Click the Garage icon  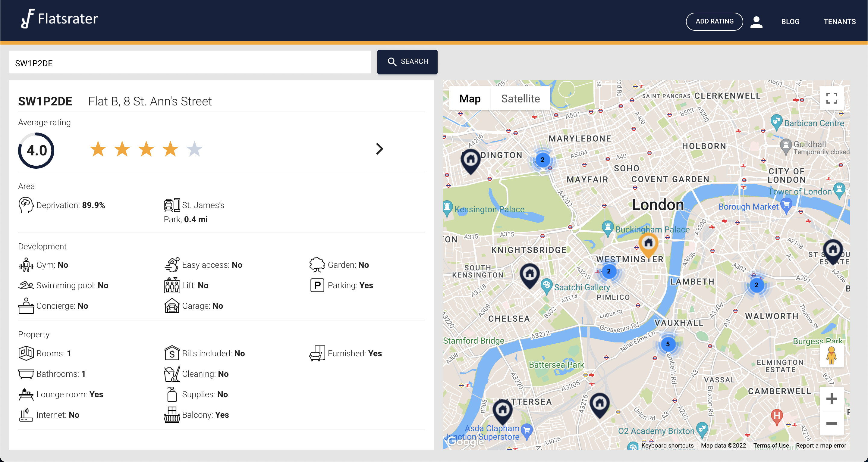point(172,306)
